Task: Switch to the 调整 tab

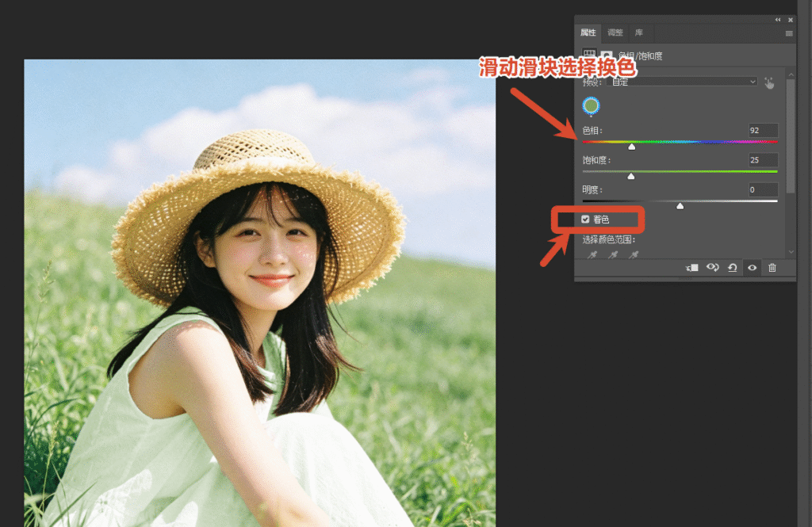Action: pos(615,32)
